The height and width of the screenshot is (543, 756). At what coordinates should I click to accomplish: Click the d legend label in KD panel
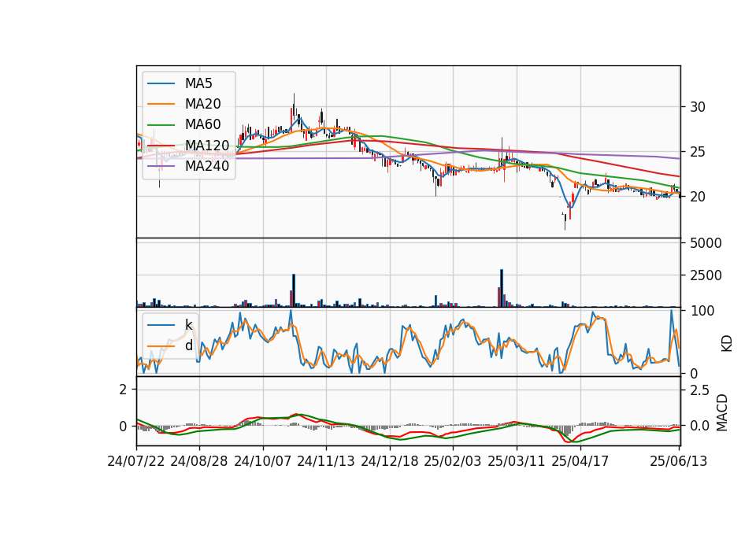pyautogui.click(x=188, y=345)
